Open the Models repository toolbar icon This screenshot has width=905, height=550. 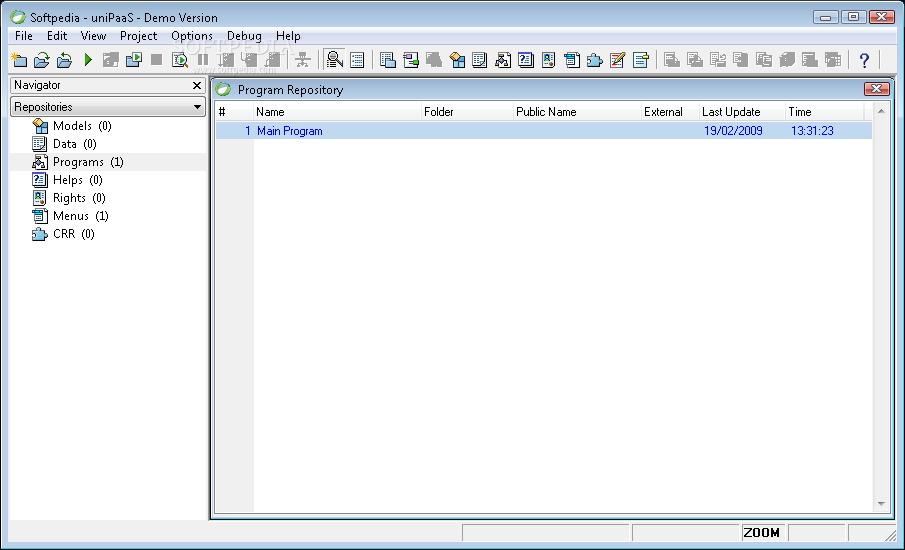(457, 59)
